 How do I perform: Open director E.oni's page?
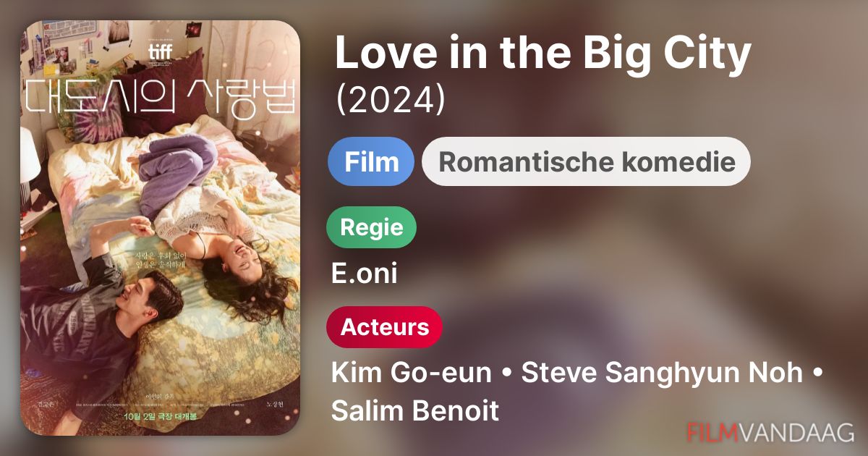coord(364,274)
